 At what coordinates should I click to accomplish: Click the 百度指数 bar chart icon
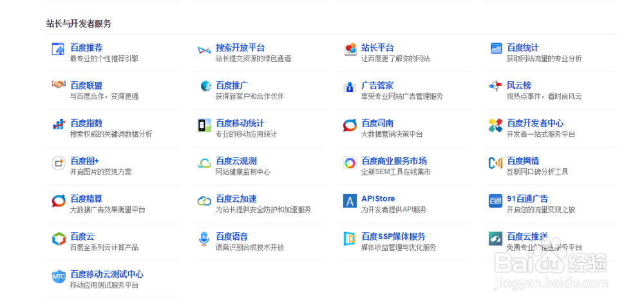tap(59, 124)
